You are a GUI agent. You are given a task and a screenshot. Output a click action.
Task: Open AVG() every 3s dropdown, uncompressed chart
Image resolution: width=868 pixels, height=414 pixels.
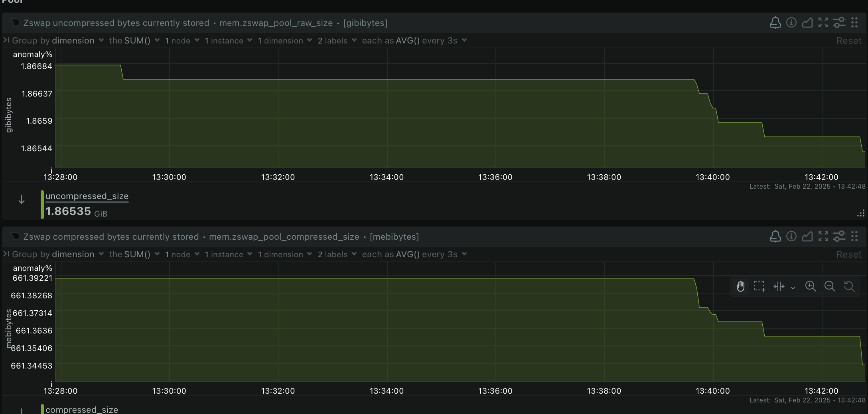pos(414,40)
